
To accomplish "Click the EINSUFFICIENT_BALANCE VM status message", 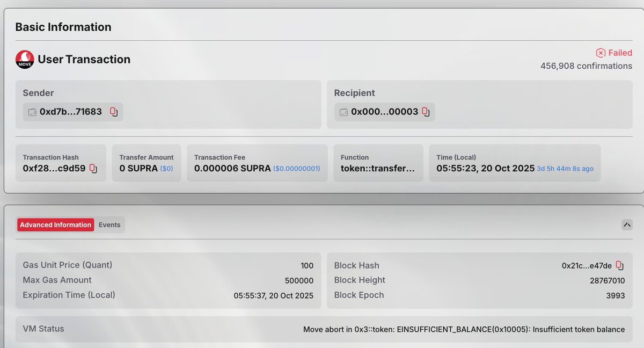I will pyautogui.click(x=464, y=329).
